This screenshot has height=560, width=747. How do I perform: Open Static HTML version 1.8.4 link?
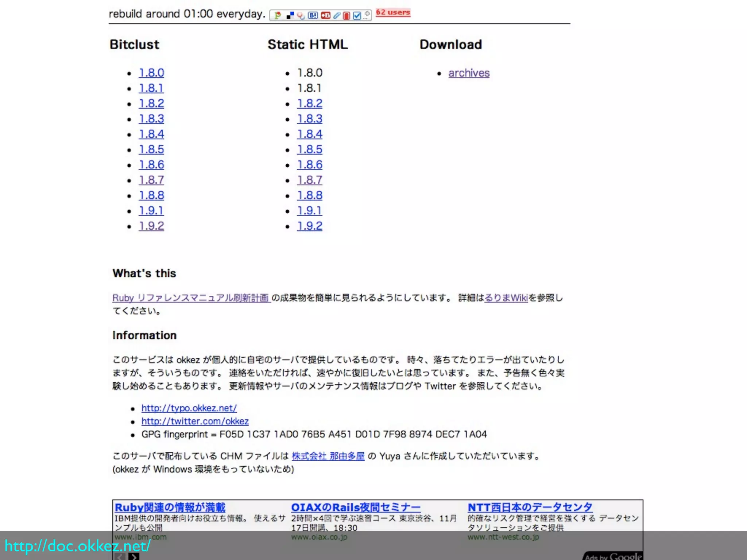click(x=310, y=134)
